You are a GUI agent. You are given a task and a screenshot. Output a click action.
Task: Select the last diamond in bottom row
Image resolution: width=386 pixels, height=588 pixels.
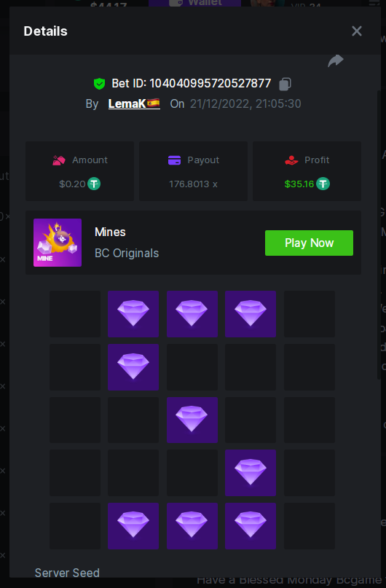251,526
